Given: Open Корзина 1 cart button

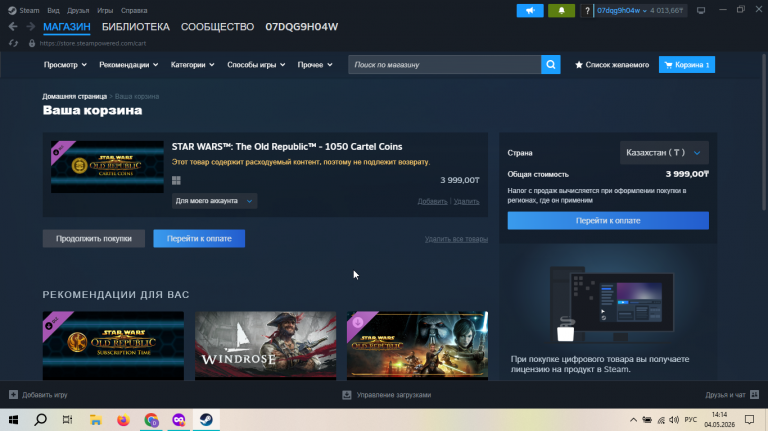Looking at the screenshot, I should 687,65.
